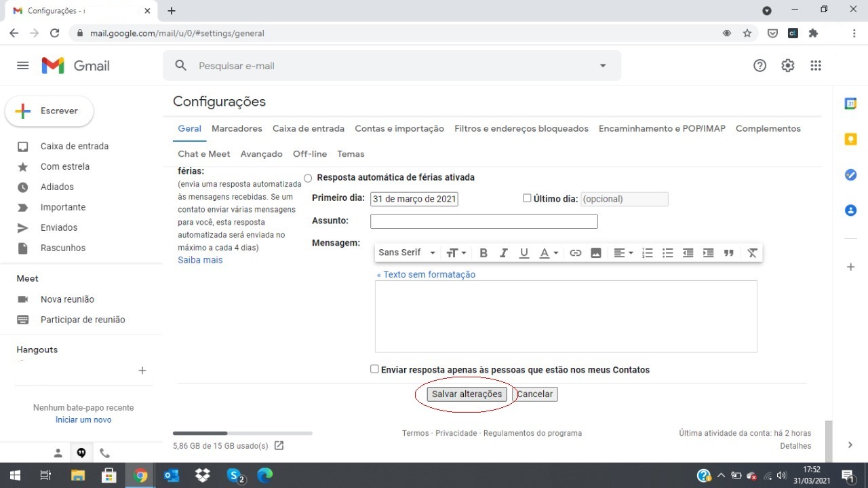Viewport: 868px width, 488px height.
Task: Show Hangouts contacts person icon
Action: (x=58, y=453)
